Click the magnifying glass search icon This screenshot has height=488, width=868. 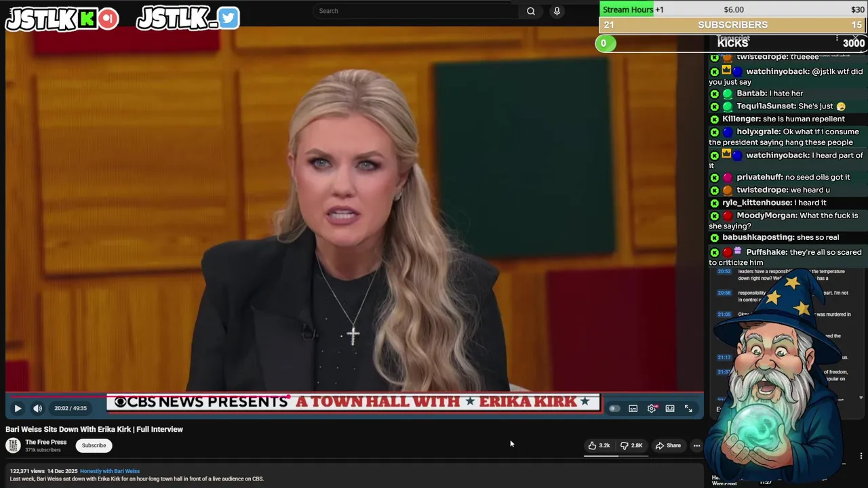531,11
